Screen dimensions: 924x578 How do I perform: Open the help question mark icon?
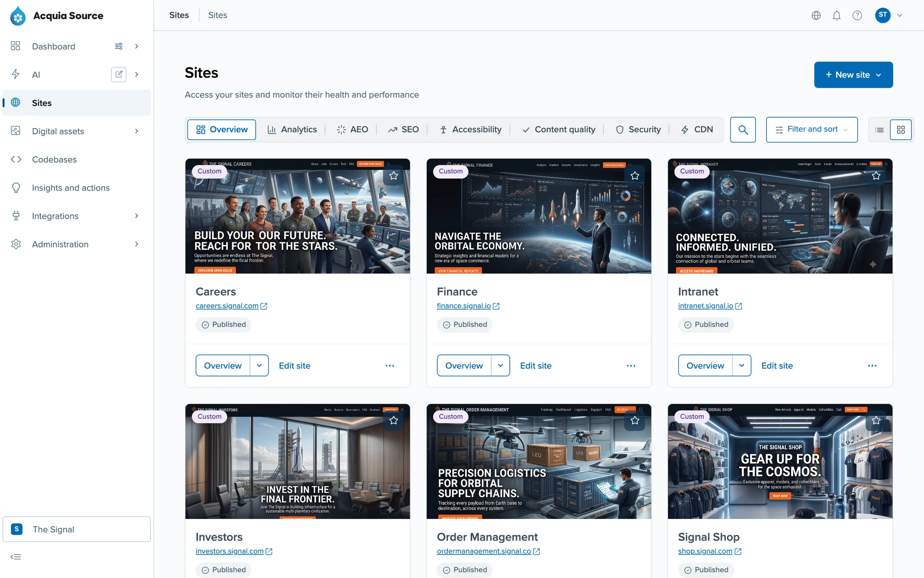(x=857, y=15)
